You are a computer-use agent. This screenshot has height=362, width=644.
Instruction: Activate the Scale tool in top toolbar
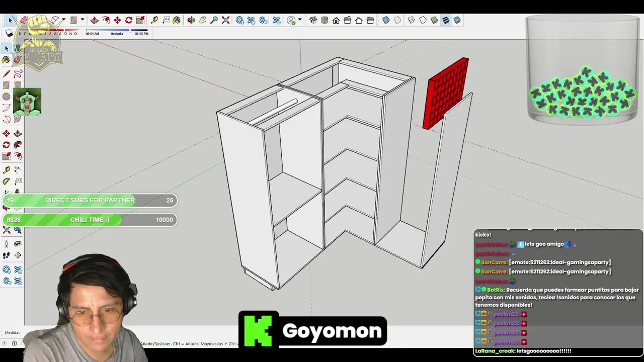tap(140, 20)
